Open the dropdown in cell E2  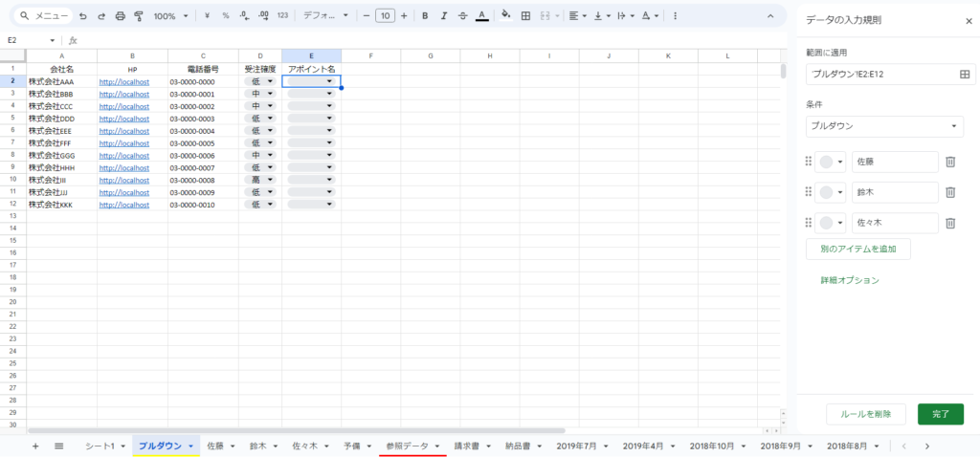coord(329,82)
